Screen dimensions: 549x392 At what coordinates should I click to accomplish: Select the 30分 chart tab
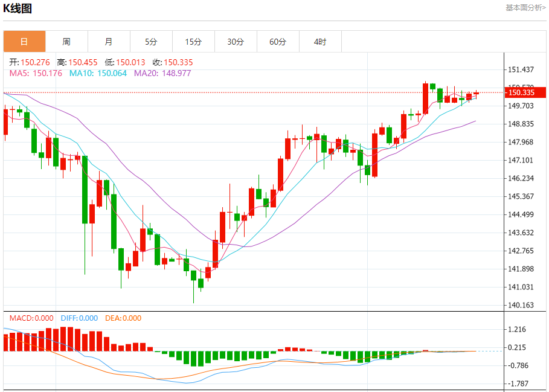point(236,42)
